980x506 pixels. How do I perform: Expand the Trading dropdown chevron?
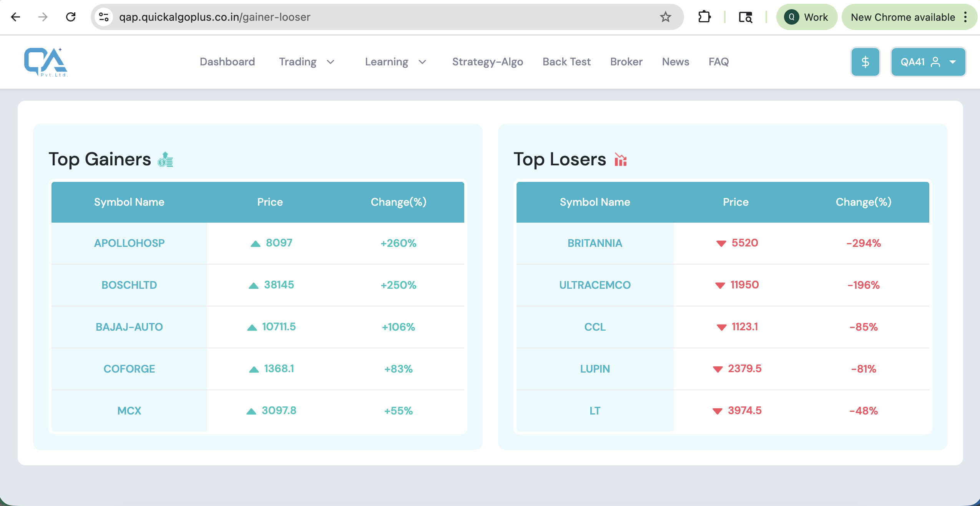coord(331,62)
